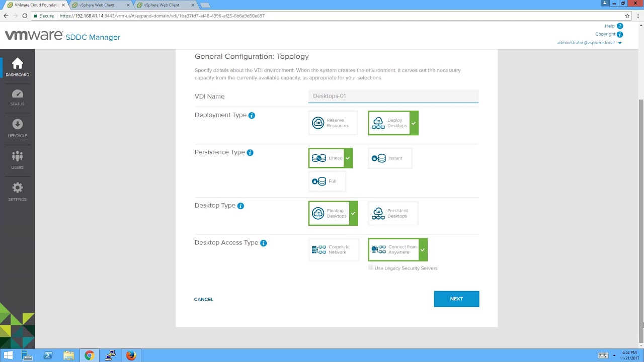Screen dimensions: 644x362
Task: Click the Deployment Type info icon
Action: (252, 115)
